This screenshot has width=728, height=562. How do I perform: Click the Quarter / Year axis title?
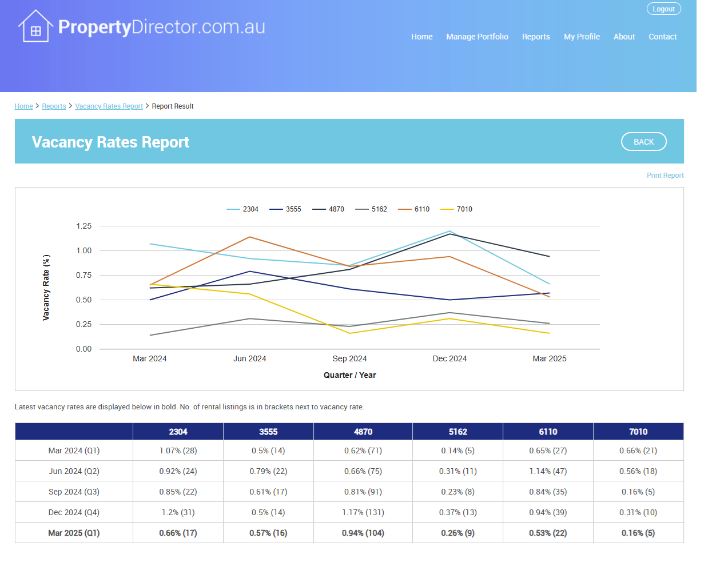tap(349, 375)
